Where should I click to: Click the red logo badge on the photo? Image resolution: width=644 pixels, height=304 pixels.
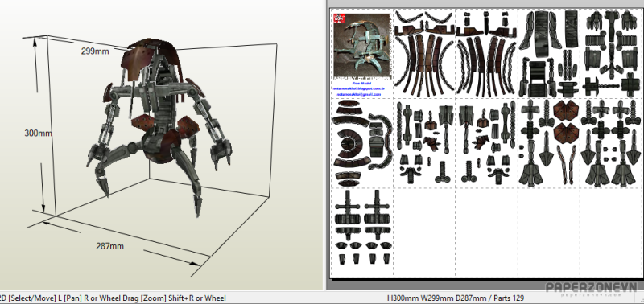[338, 18]
